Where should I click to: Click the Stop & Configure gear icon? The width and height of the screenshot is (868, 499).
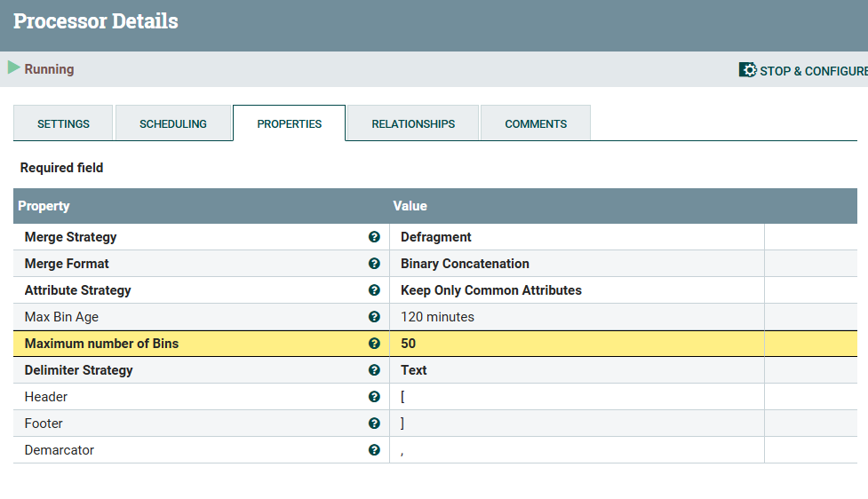(747, 70)
